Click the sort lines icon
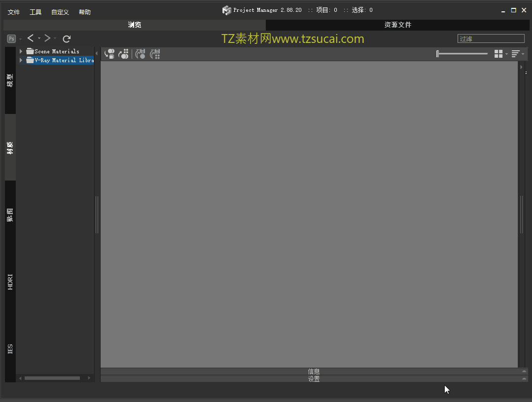Viewport: 532px width, 402px height. 515,54
